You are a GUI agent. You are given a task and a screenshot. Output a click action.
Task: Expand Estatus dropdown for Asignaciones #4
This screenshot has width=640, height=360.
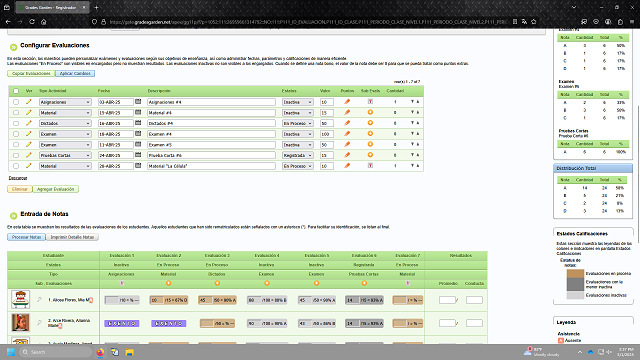pos(298,102)
